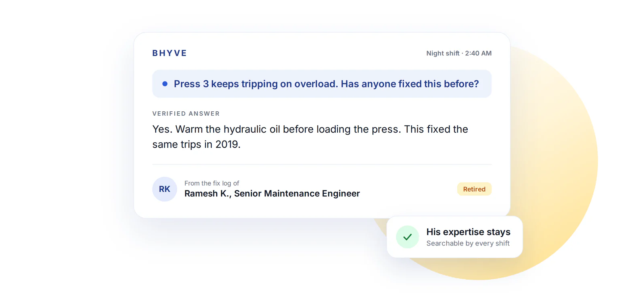Click the blue dot beside the question
The width and height of the screenshot is (644, 303).
[165, 84]
